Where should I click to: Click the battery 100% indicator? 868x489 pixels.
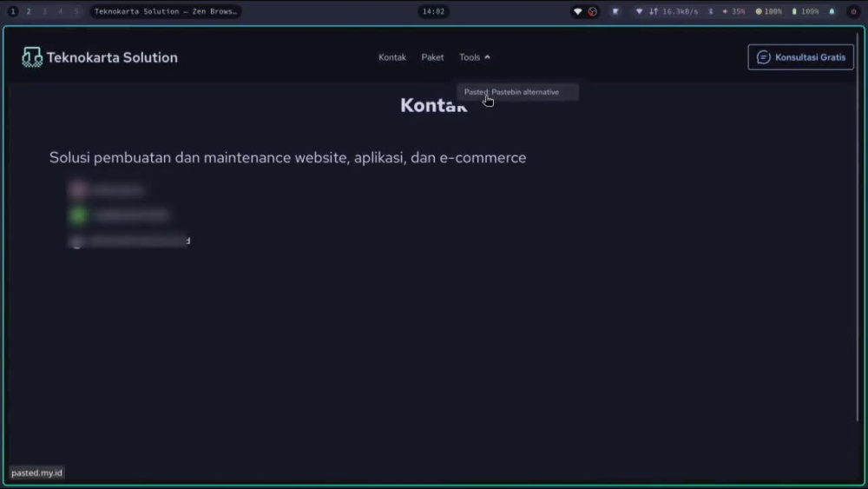tap(806, 11)
